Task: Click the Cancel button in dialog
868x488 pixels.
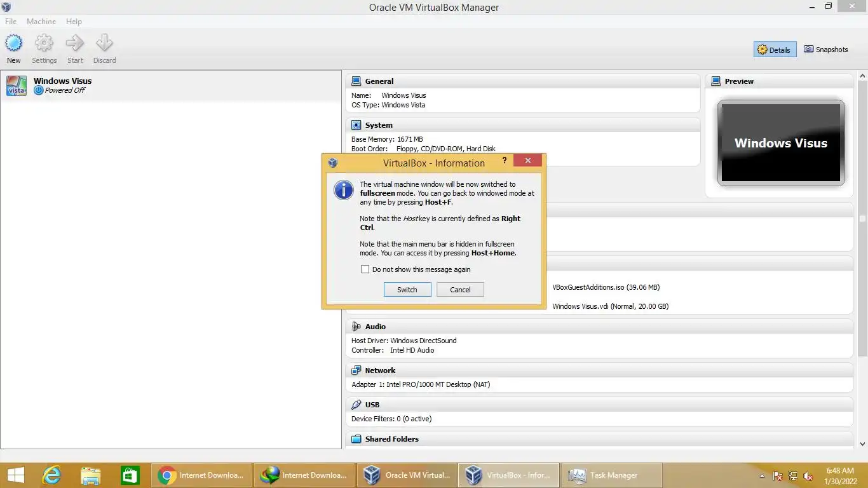Action: coord(460,290)
